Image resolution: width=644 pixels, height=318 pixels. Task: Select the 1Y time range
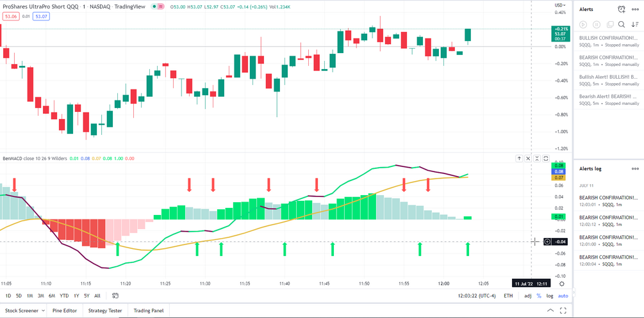click(x=76, y=296)
